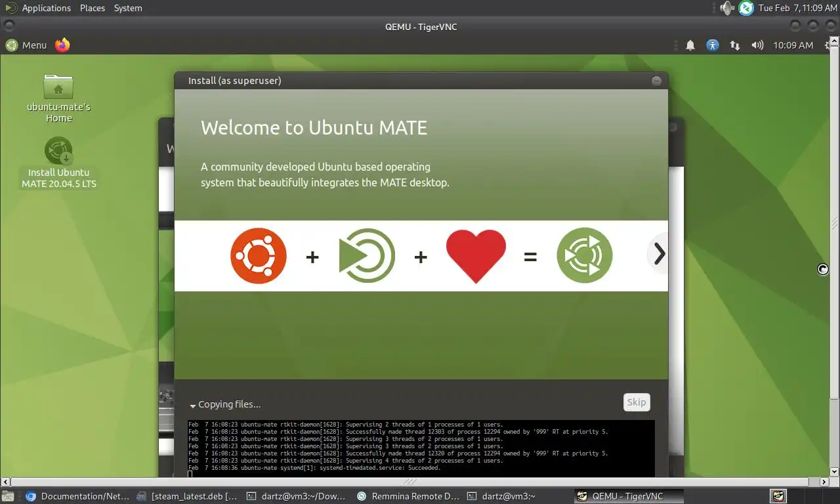Click inside the installer log terminal
This screenshot has height=504, width=840.
pyautogui.click(x=421, y=448)
